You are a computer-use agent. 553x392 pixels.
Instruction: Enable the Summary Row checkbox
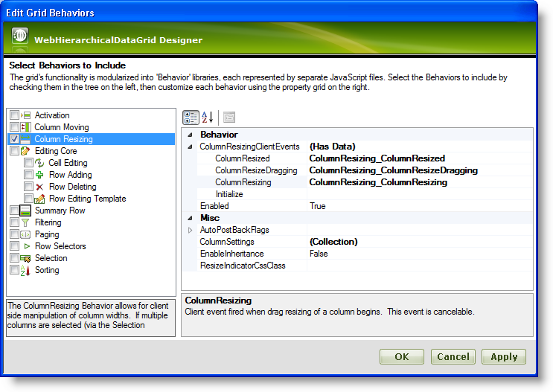tap(14, 211)
